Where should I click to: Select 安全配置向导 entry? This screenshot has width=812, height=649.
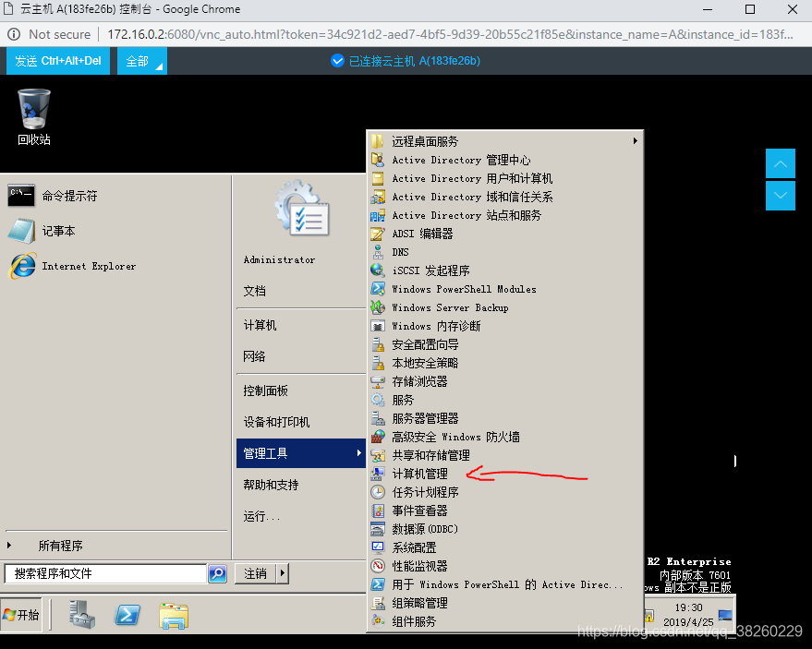pos(505,344)
